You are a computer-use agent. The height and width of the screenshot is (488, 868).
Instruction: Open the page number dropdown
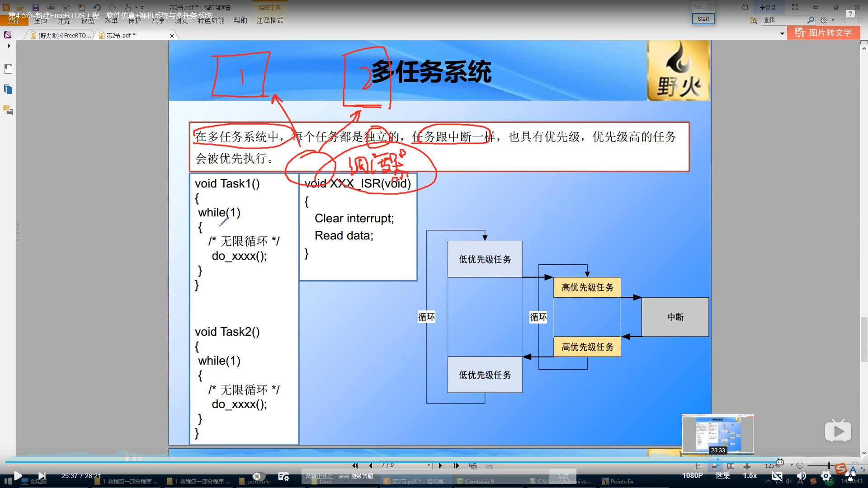coord(429,465)
